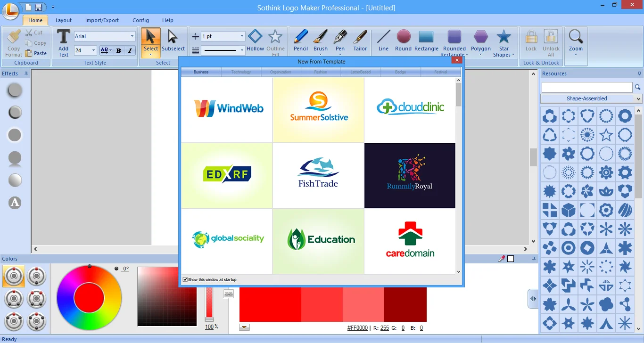Choose the Rectangle shape tool

(426, 41)
